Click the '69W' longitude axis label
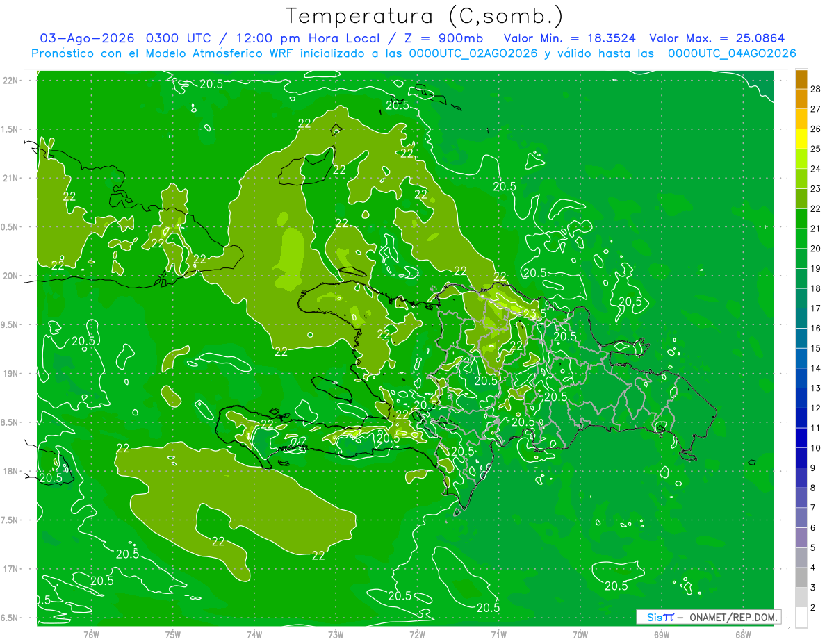 click(662, 635)
